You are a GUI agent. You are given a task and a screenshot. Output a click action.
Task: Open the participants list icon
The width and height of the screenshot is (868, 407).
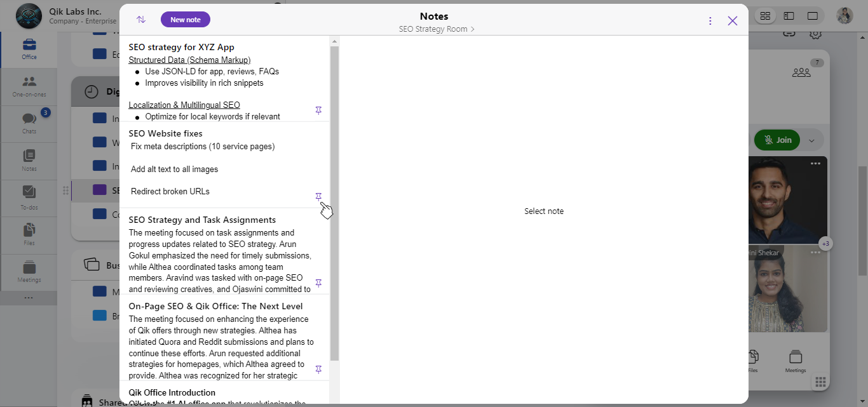801,71
